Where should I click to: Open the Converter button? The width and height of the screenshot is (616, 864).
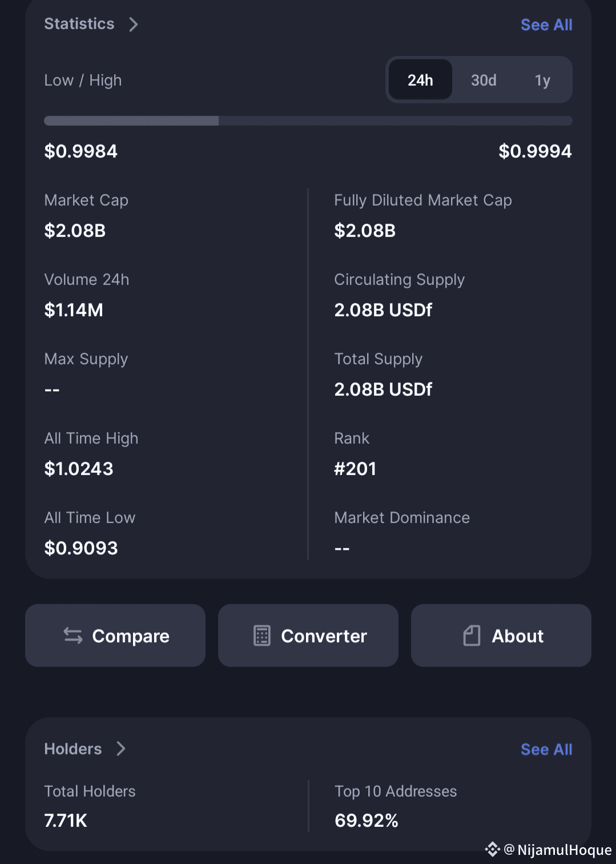tap(308, 636)
